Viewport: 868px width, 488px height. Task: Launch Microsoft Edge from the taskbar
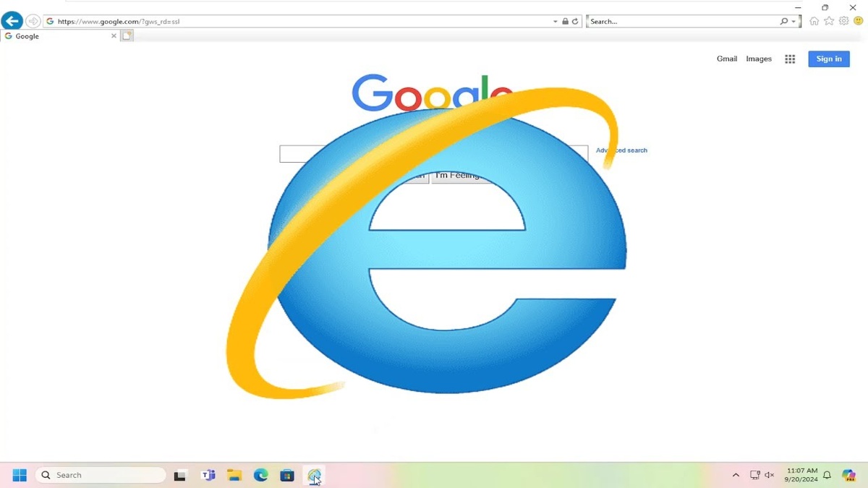(261, 475)
